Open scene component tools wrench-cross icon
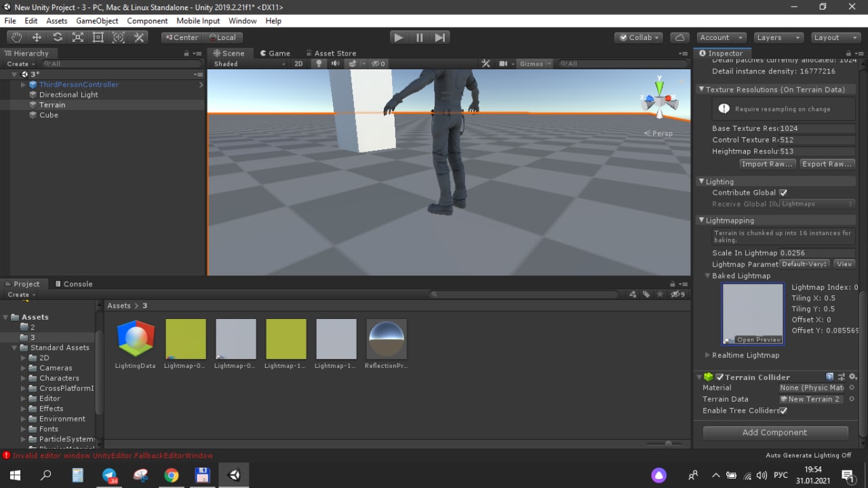Screen dimensions: 868x488 pyautogui.click(x=486, y=64)
